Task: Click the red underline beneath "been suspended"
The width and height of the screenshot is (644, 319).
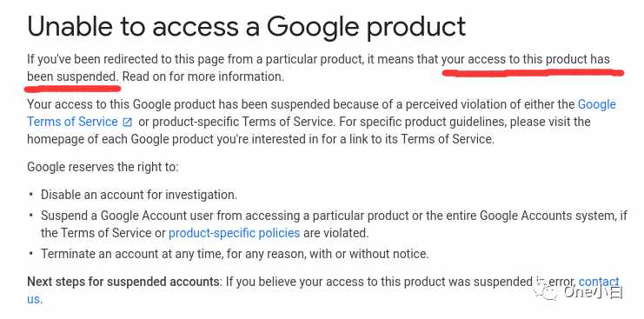Action: point(72,88)
